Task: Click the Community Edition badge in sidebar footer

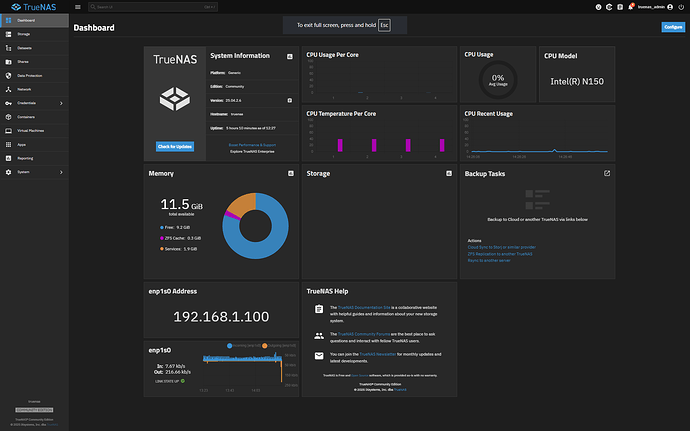Action: click(34, 410)
